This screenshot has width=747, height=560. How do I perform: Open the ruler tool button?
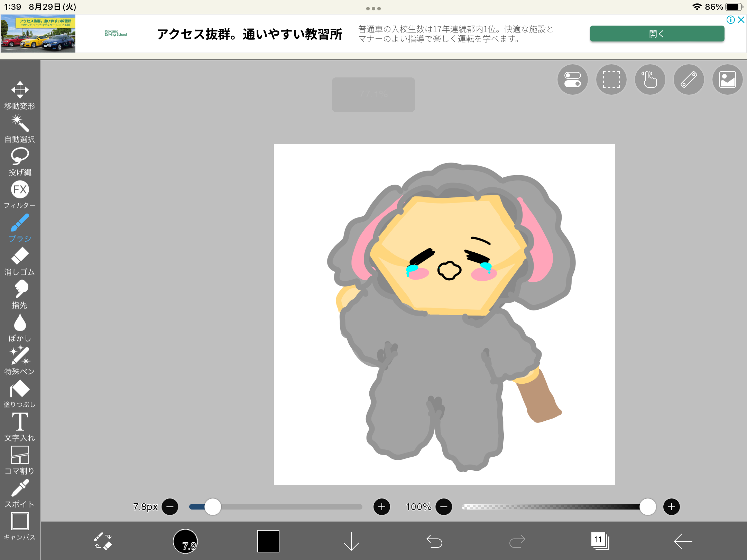pyautogui.click(x=689, y=80)
